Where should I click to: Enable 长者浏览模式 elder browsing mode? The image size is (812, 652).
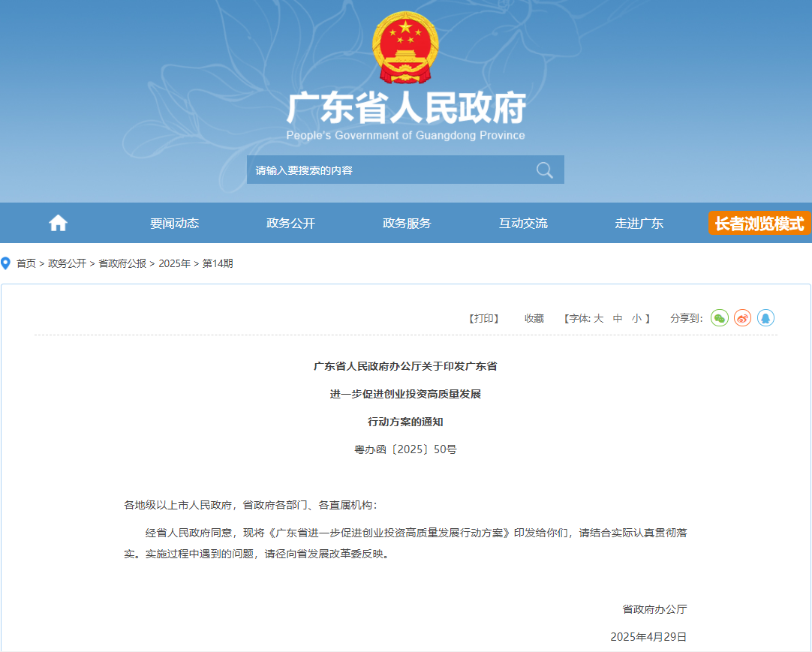click(759, 223)
